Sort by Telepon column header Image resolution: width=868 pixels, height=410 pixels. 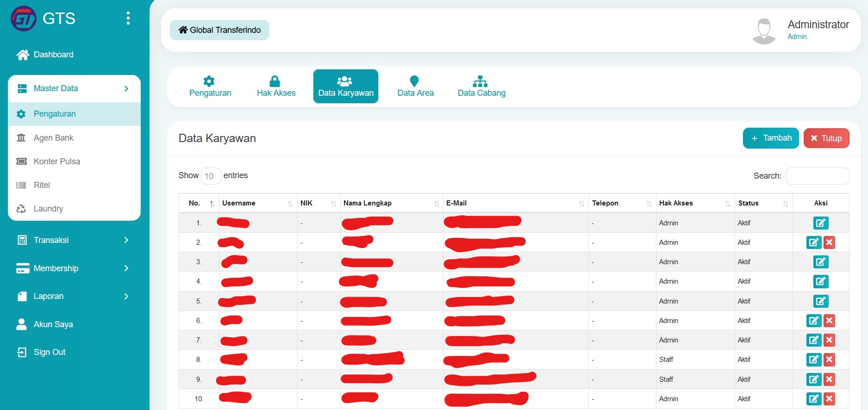tap(622, 203)
